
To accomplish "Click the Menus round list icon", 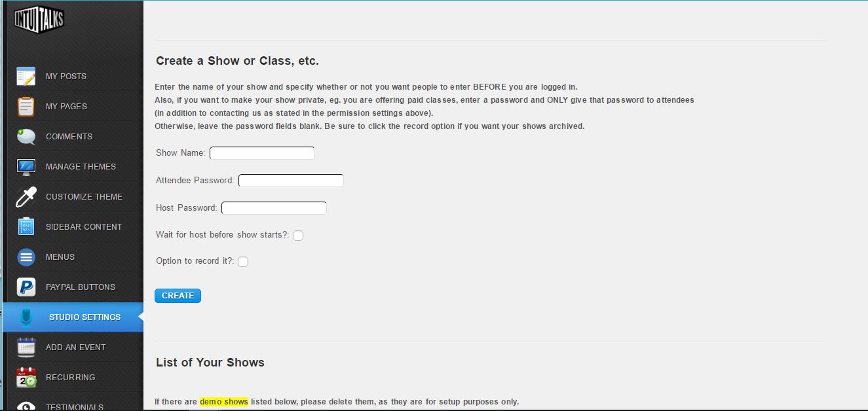I will [x=26, y=257].
